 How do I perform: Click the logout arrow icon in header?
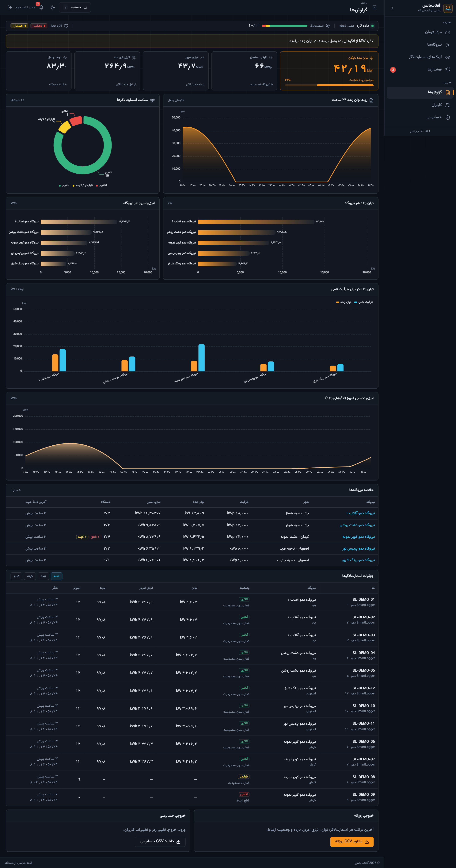point(9,7)
